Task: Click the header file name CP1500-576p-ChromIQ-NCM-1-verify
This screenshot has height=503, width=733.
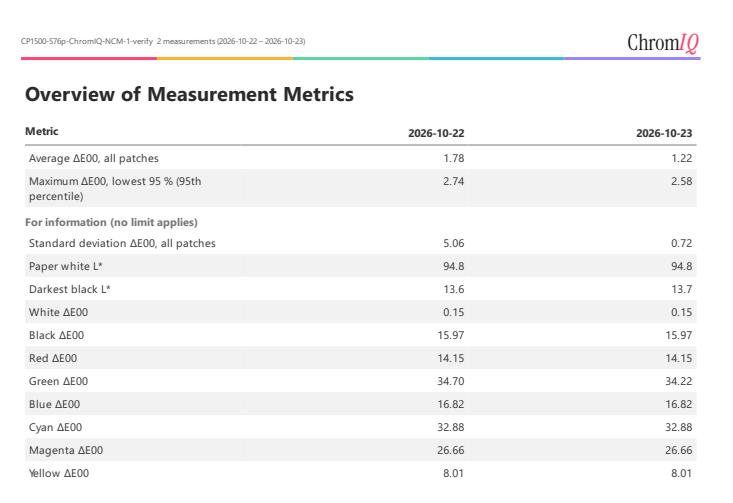Action: (86, 41)
